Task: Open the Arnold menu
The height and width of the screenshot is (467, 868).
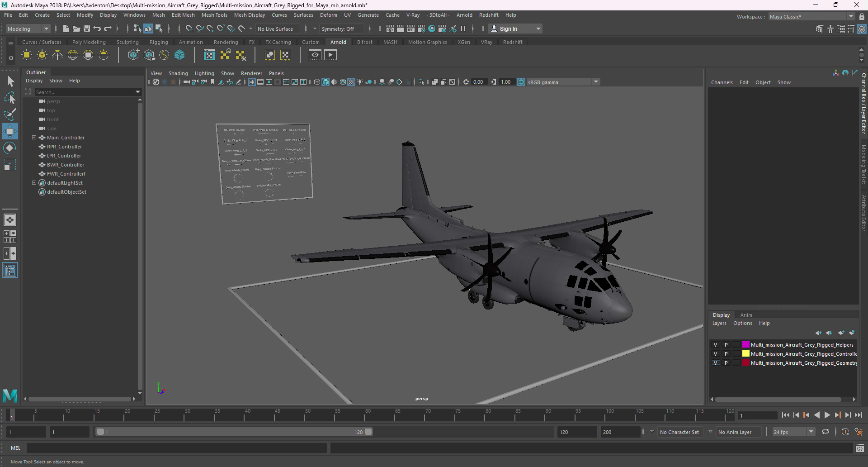Action: pyautogui.click(x=464, y=15)
